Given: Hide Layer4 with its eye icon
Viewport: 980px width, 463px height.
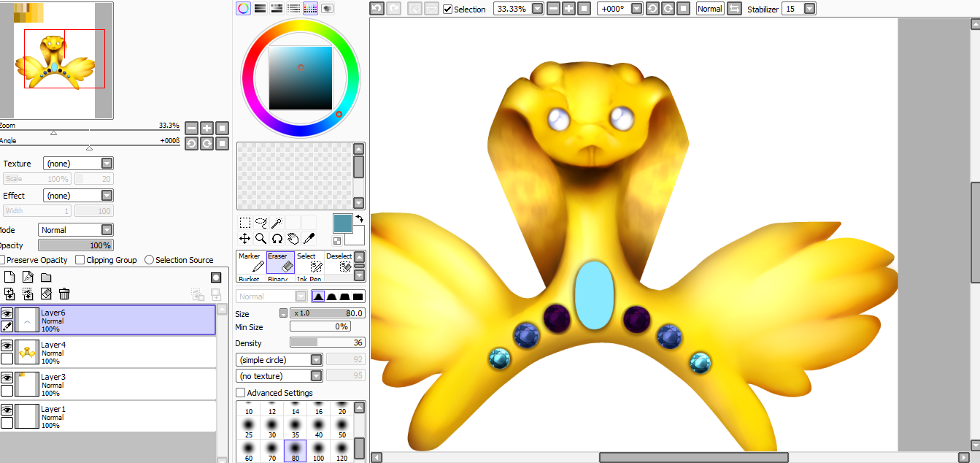Looking at the screenshot, I should point(7,345).
